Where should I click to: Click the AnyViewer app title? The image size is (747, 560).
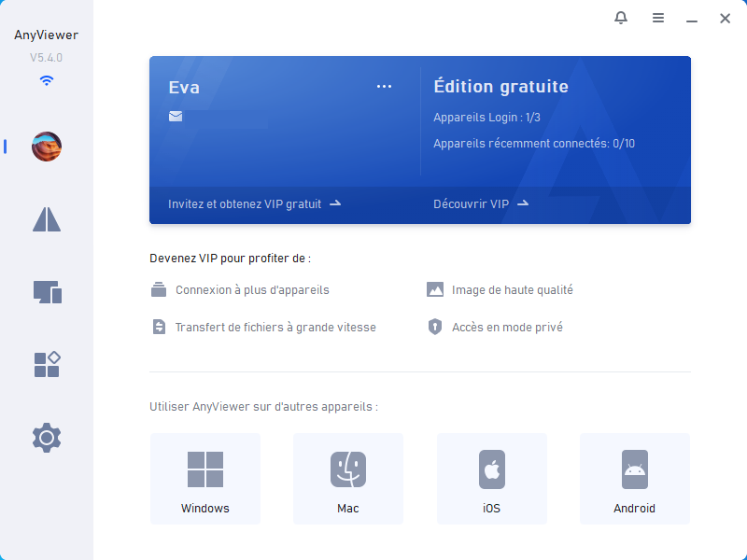tap(46, 35)
